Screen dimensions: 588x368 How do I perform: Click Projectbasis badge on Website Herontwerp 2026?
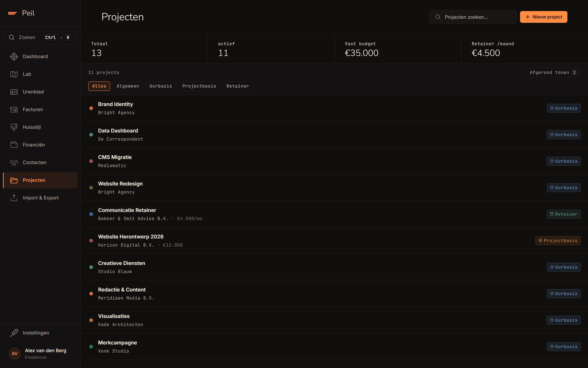[x=558, y=241]
